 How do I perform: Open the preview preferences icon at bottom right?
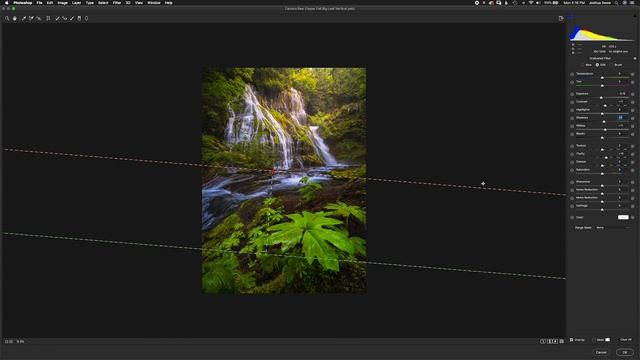(562, 341)
